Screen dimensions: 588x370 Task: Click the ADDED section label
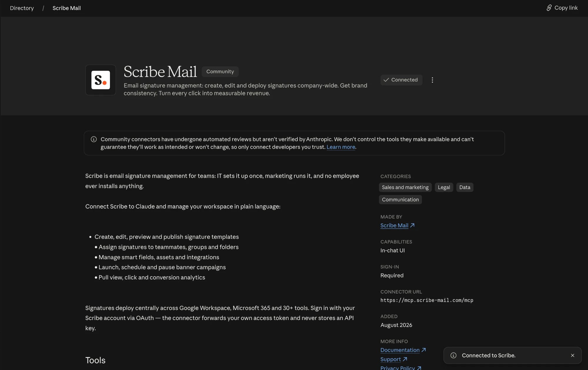tap(389, 316)
